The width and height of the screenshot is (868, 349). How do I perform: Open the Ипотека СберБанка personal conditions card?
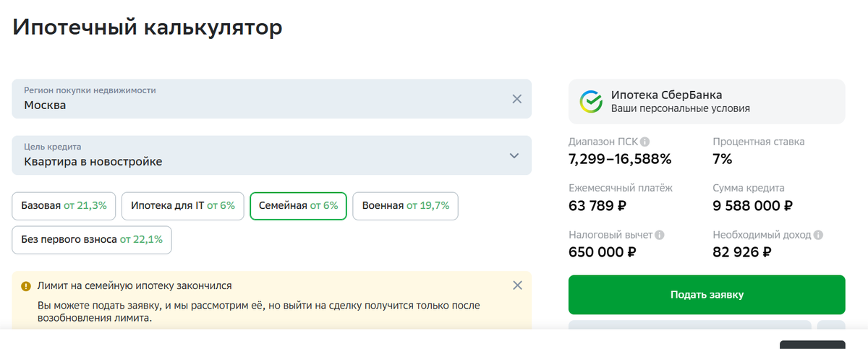pos(707,102)
